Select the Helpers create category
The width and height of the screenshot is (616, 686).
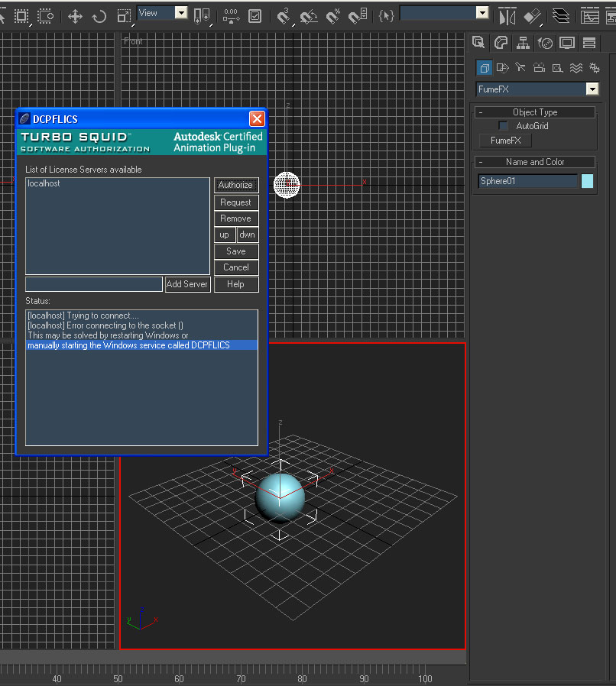(x=557, y=68)
